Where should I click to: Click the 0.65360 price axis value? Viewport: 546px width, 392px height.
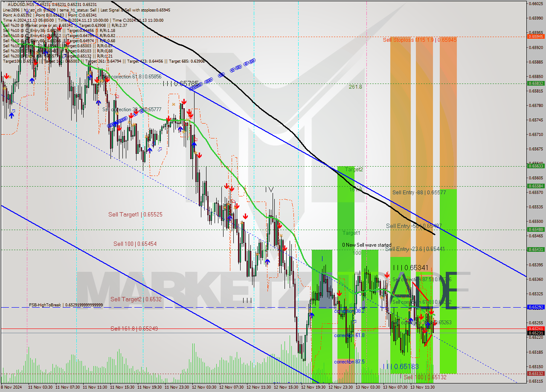536,279
